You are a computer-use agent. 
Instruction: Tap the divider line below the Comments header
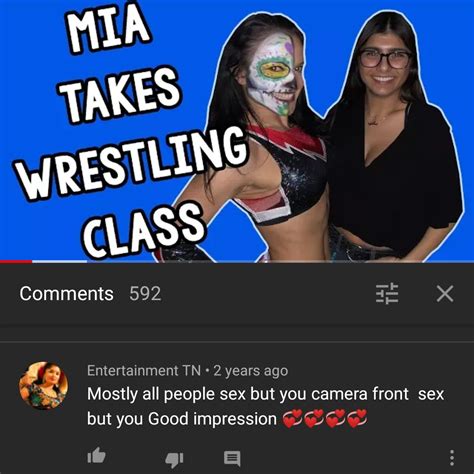237,342
